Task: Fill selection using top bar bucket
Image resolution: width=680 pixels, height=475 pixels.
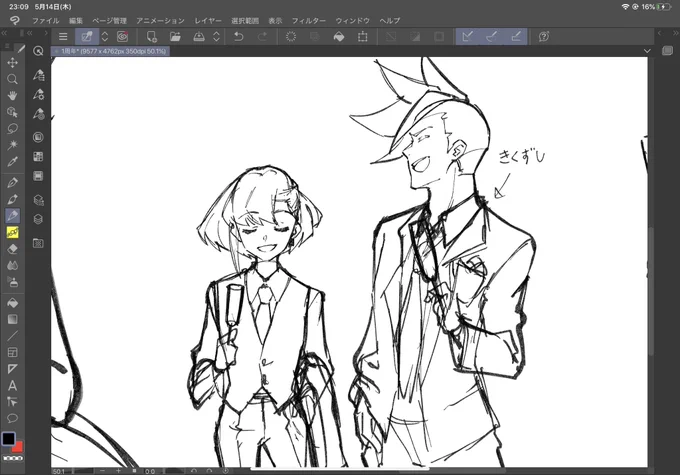Action: point(339,36)
